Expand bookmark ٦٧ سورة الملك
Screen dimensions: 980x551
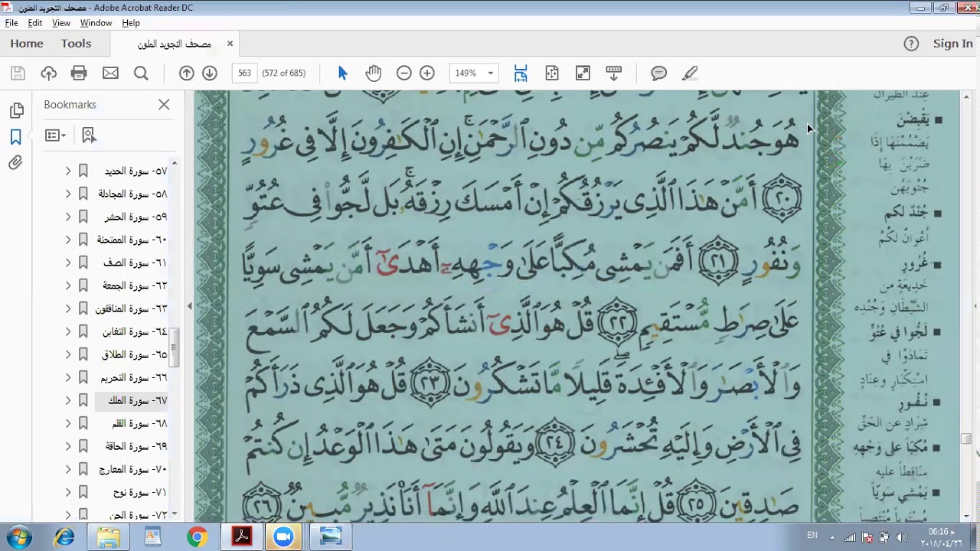pyautogui.click(x=67, y=400)
